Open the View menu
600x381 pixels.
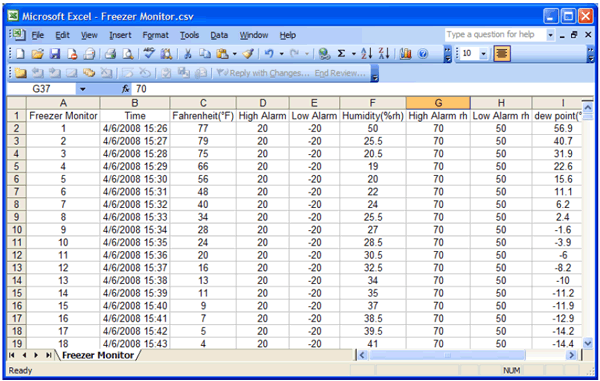click(89, 35)
